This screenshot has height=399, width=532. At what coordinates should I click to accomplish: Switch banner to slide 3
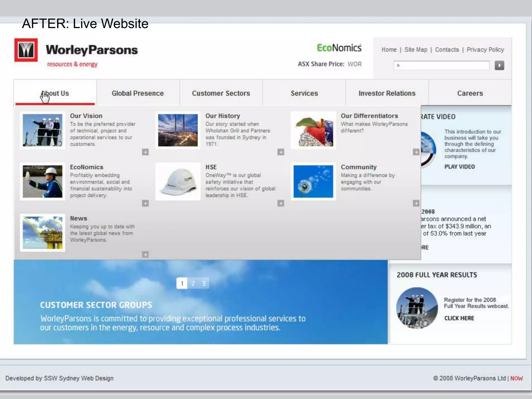click(x=204, y=283)
